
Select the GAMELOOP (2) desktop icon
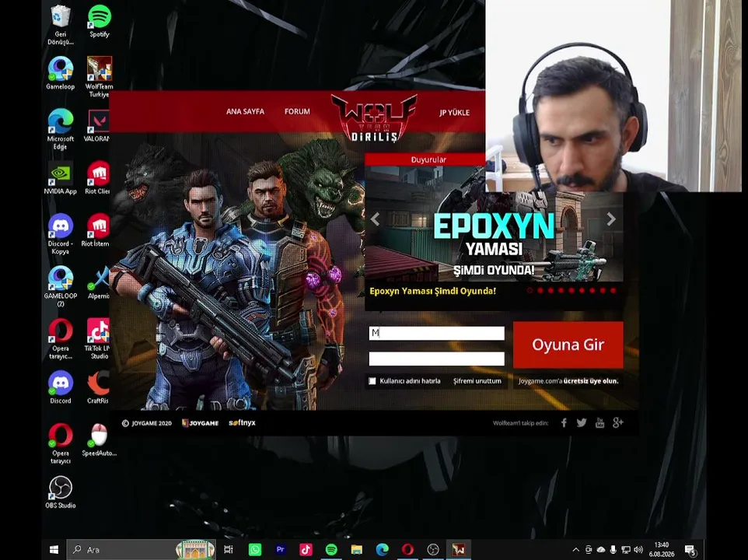(x=61, y=286)
